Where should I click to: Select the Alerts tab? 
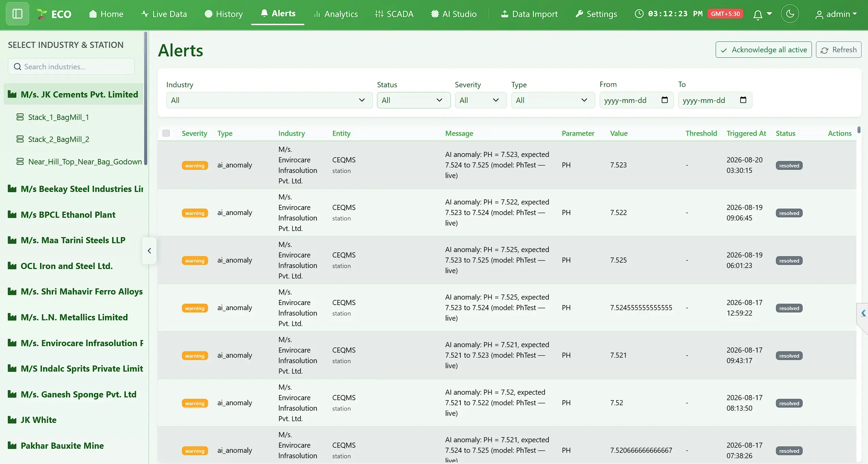click(x=278, y=13)
